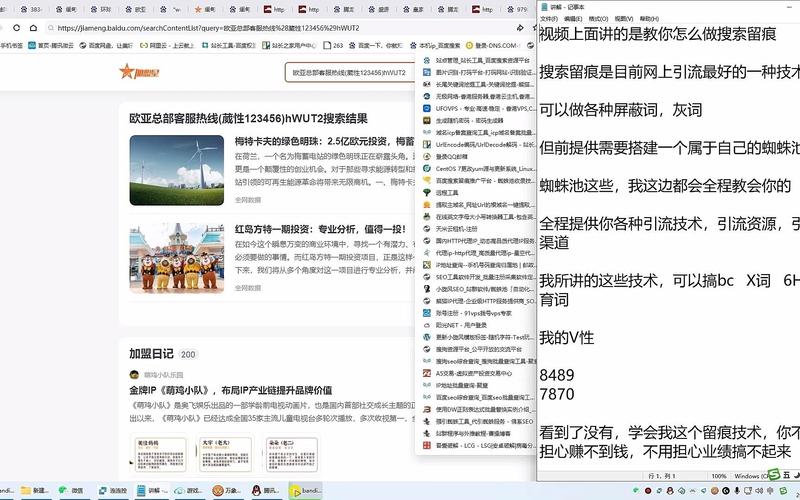Open the browser tab labeled 383
Image resolution: width=800 pixels, height=500 pixels.
(31, 9)
